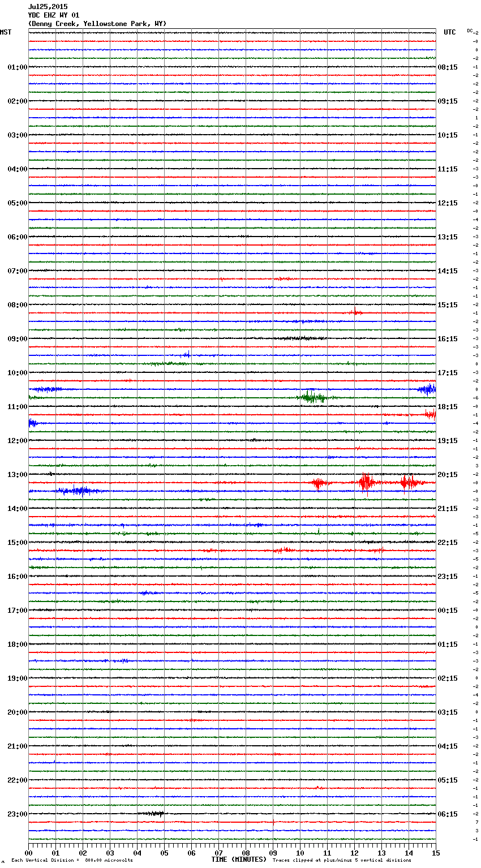Screen dimensions: 481x868
Task: Click the 23:00 MST row label
Action: [18, 814]
